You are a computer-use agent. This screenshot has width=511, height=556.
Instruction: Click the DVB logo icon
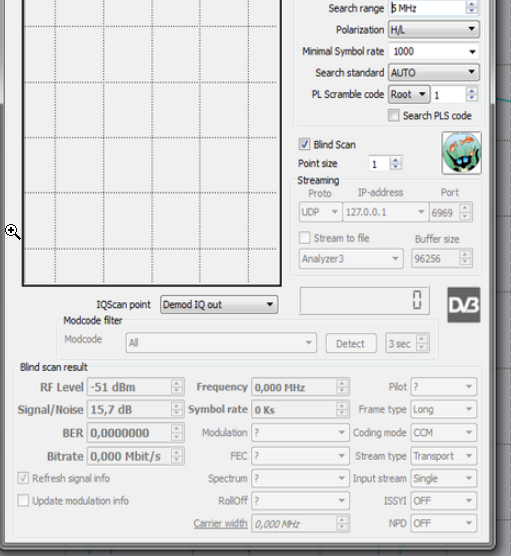point(464,305)
